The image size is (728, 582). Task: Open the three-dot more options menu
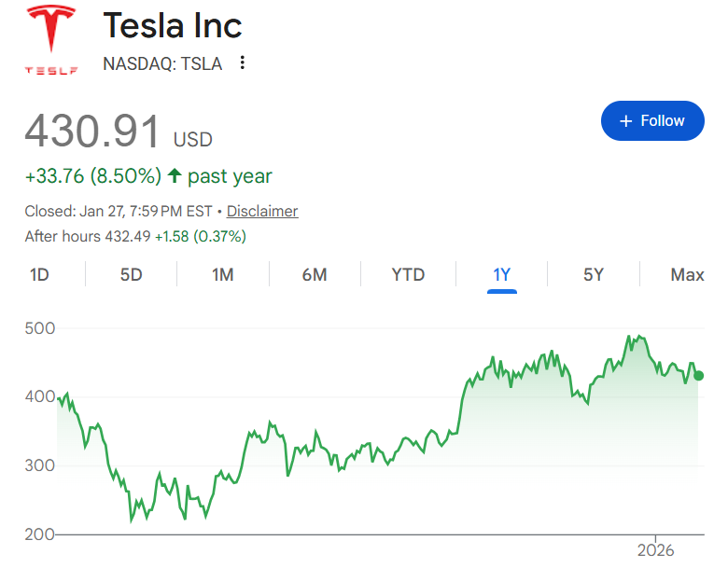tap(243, 63)
